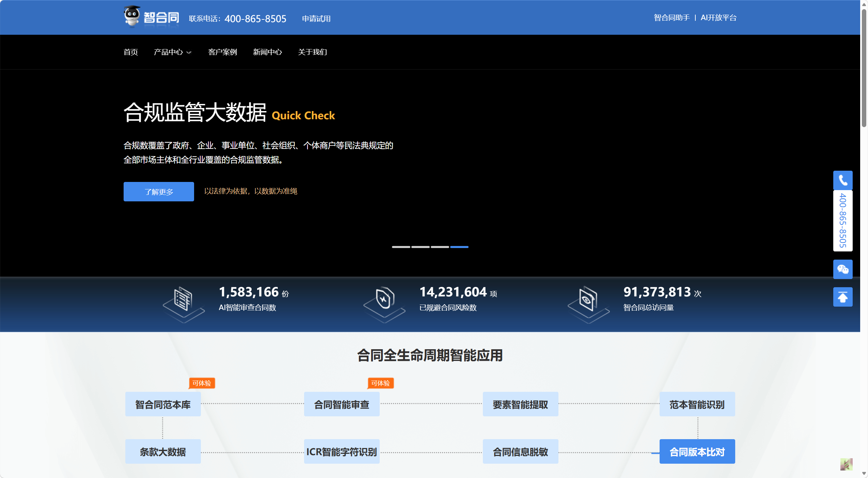Viewport: 868px width, 478px height.
Task: Click the eye document icon beside 智合同总访问量
Action: [x=588, y=304]
